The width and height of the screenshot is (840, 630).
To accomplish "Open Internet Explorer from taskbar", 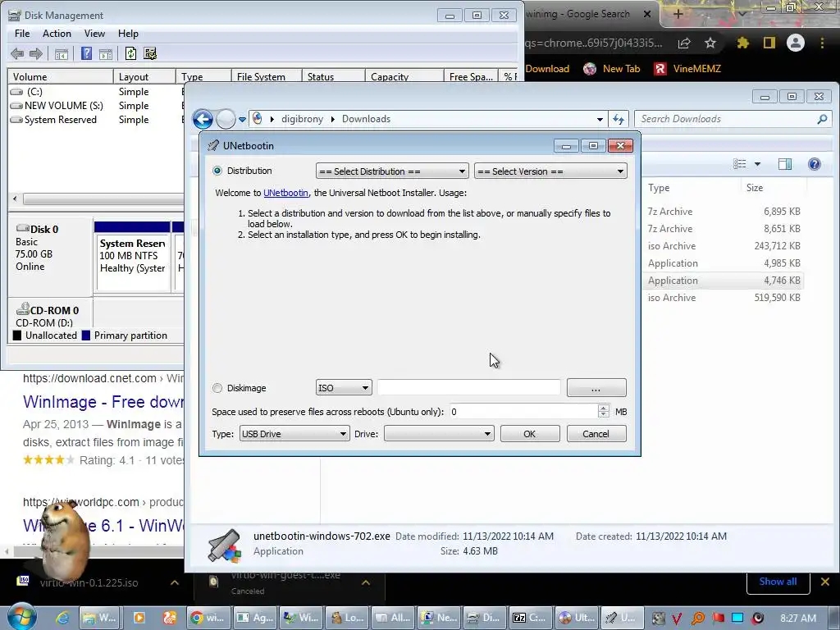I will click(62, 618).
